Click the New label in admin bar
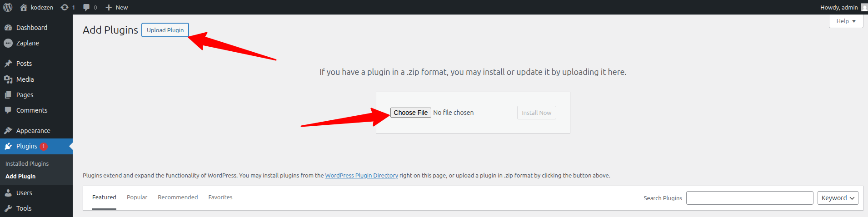Viewport: 868px width, 217px height. coord(122,7)
